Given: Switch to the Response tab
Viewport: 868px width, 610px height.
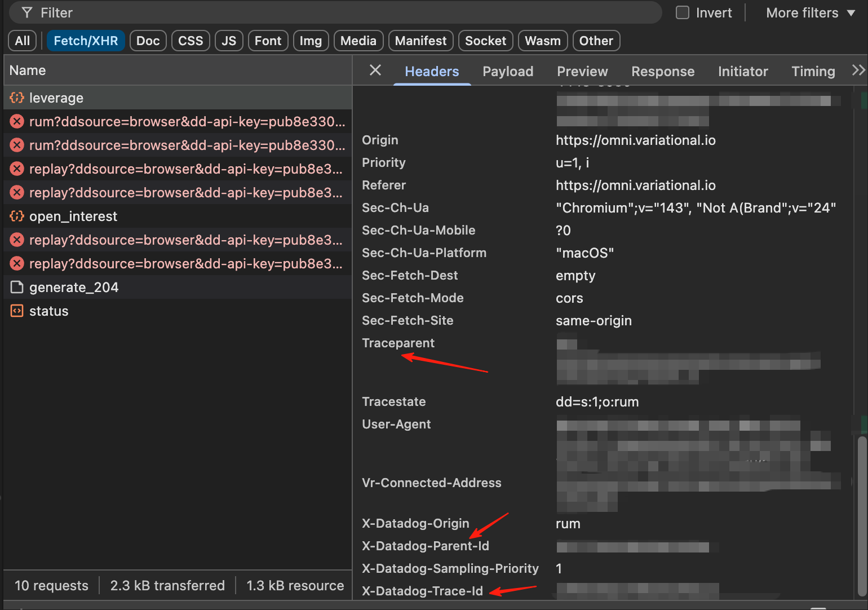Looking at the screenshot, I should pyautogui.click(x=663, y=72).
